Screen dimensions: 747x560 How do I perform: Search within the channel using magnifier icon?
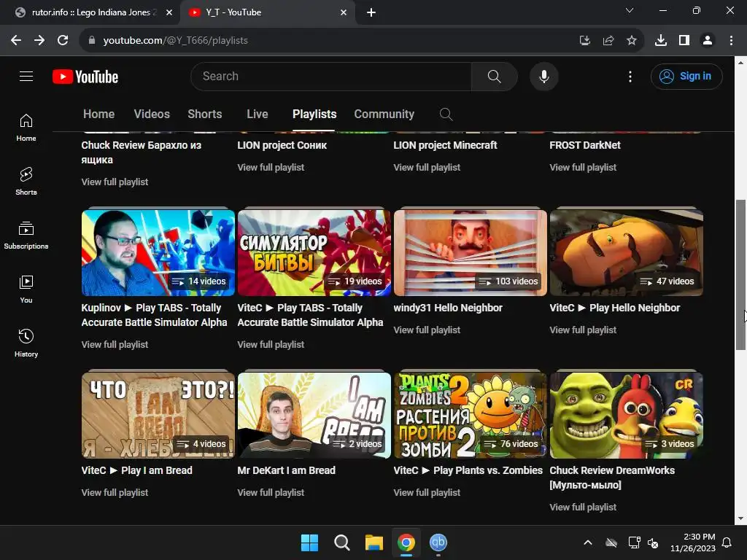click(x=446, y=114)
